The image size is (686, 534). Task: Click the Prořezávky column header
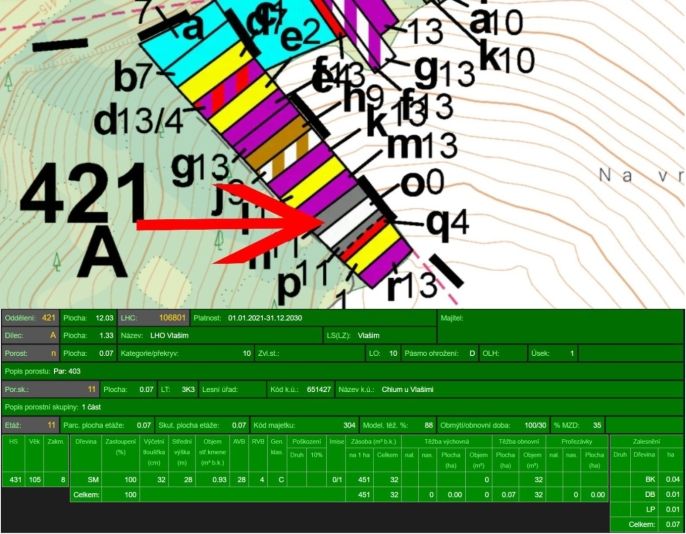pos(577,442)
